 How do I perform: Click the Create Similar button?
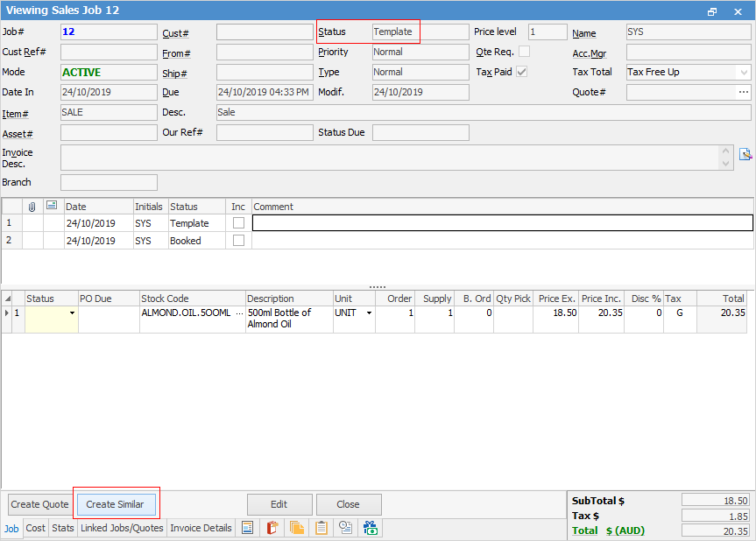[x=115, y=504]
